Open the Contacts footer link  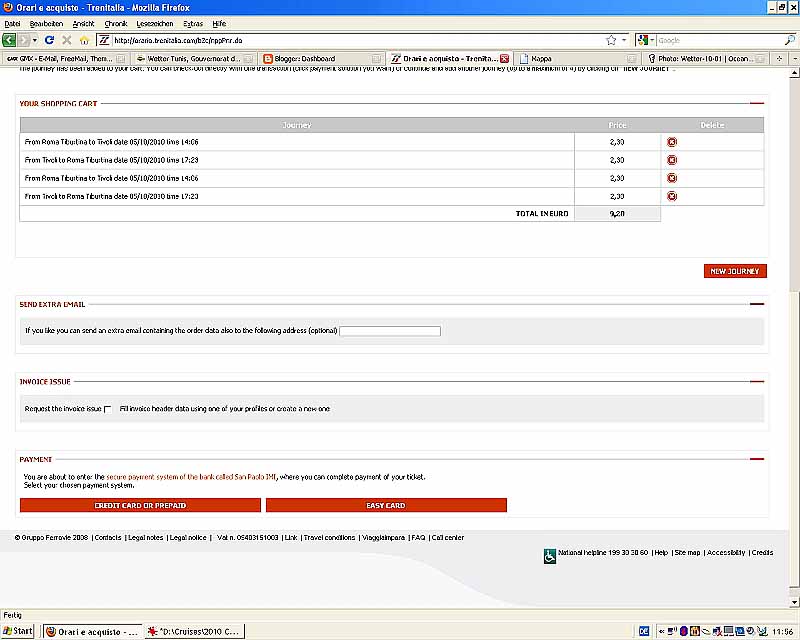pos(108,537)
